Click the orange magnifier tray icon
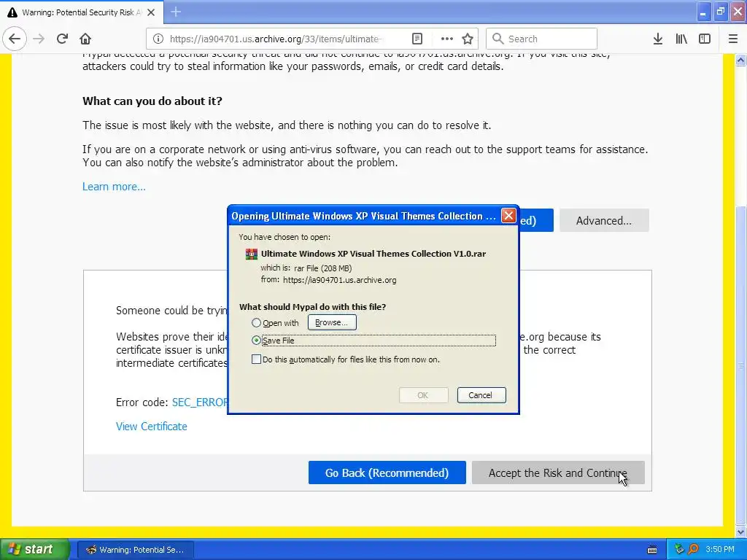This screenshot has width=747, height=560. point(693,550)
